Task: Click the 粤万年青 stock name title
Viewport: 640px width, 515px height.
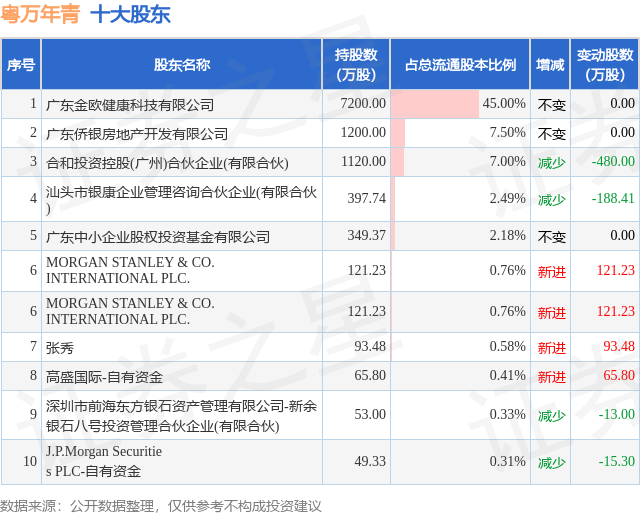Action: click(40, 15)
